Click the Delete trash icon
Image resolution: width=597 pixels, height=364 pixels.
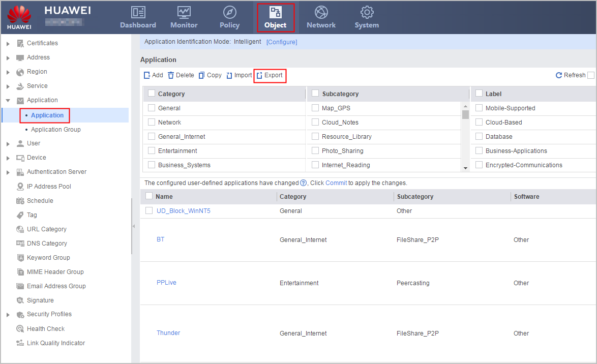(171, 75)
